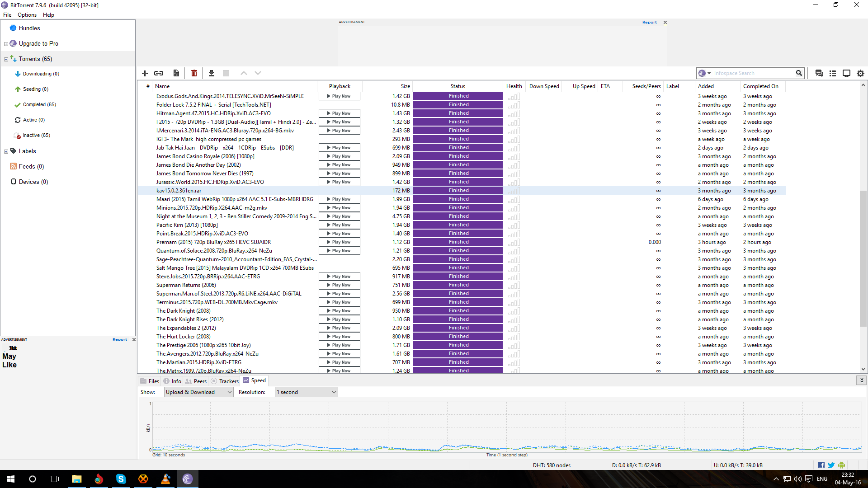Open chat bubbles icon in toolbar

[819, 73]
